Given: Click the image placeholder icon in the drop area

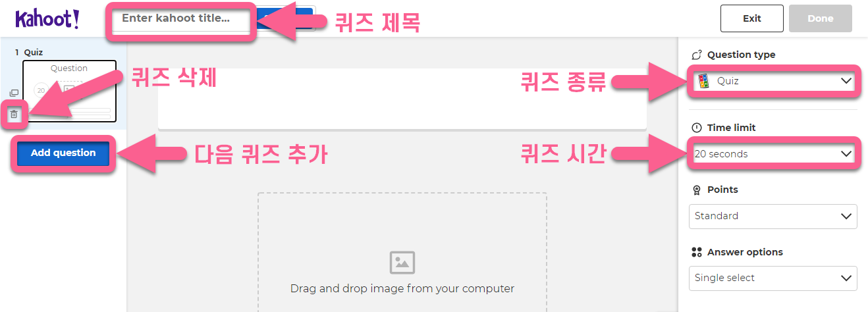Looking at the screenshot, I should [x=402, y=263].
